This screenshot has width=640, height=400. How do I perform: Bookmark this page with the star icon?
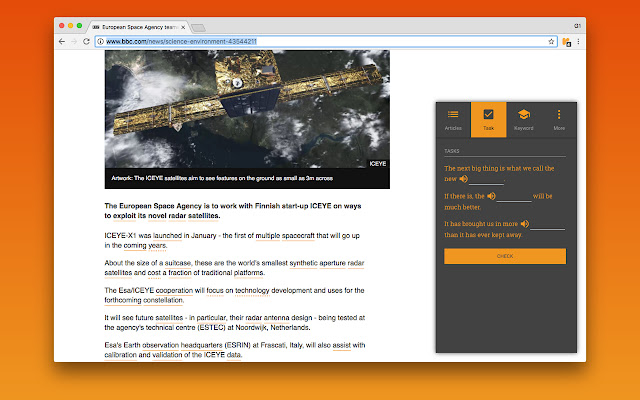pyautogui.click(x=551, y=41)
